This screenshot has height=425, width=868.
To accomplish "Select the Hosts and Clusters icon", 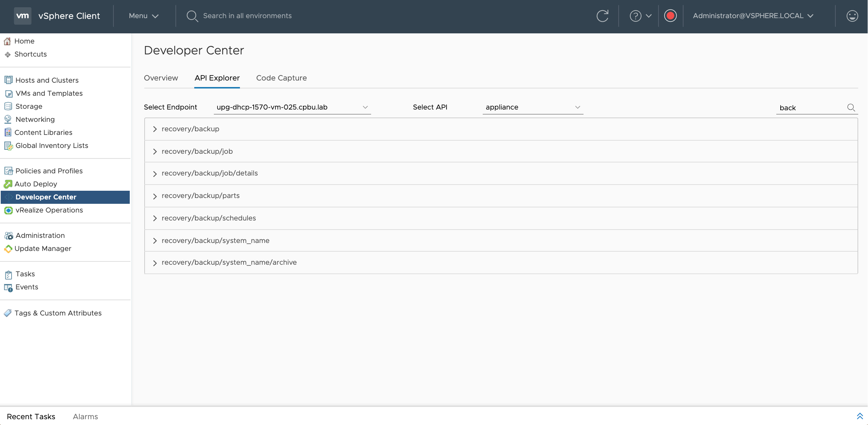I will point(8,80).
